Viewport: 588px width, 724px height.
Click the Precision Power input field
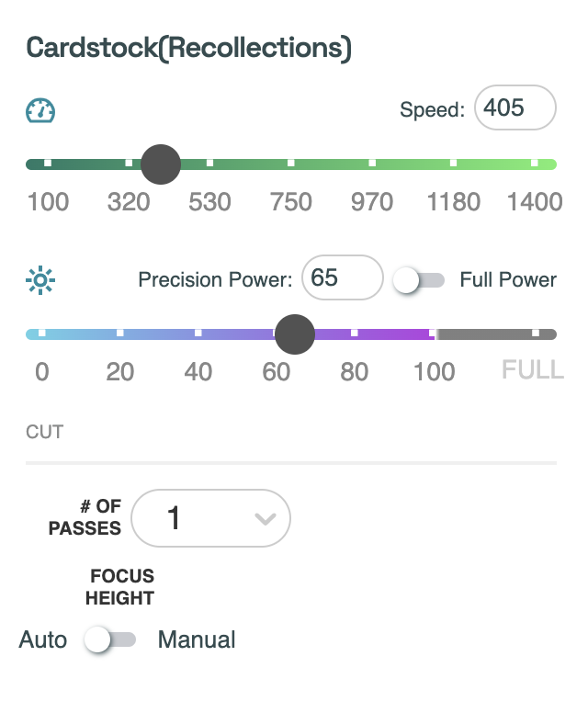pos(342,277)
